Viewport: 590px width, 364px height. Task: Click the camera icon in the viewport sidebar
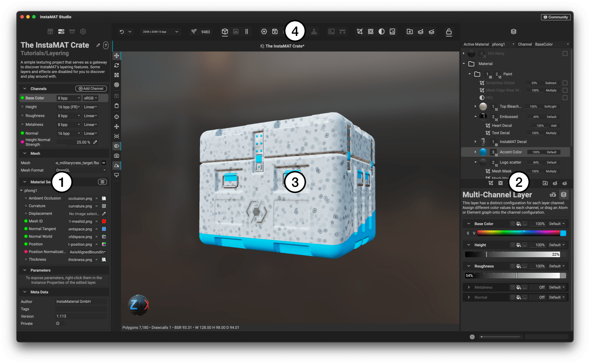tap(117, 156)
